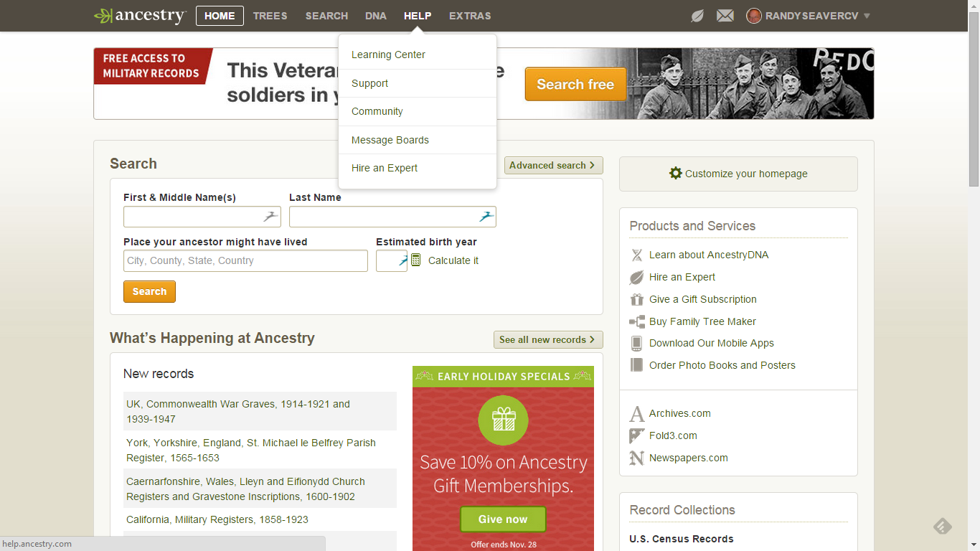Screen dimensions: 980x551
Task: Open Archives.com link
Action: (x=680, y=413)
